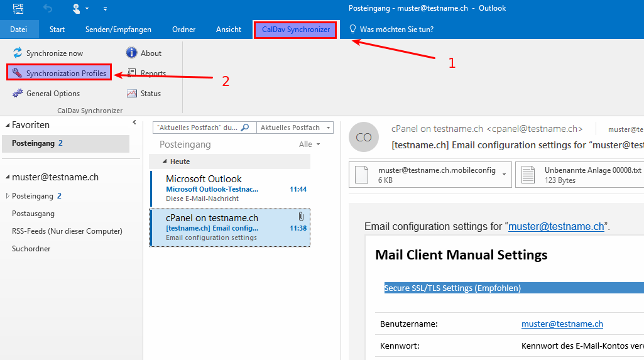Collapse the Heute message group
The image size is (644, 360).
(x=165, y=161)
